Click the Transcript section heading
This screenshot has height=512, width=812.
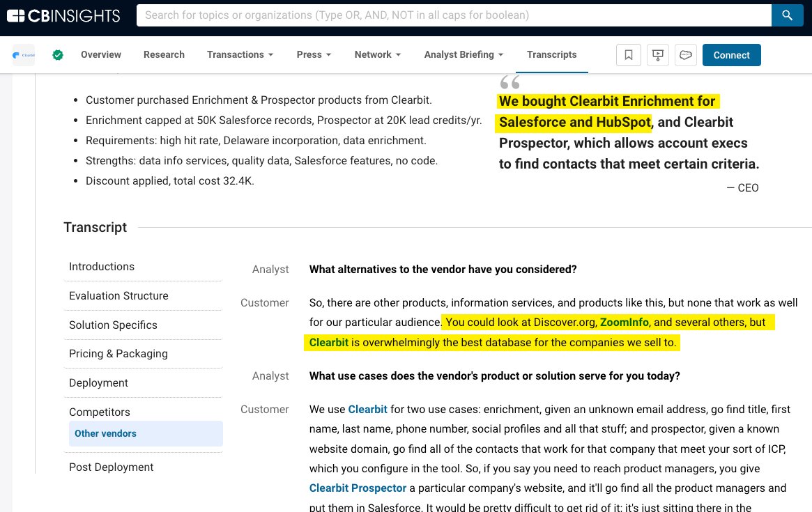coord(95,227)
